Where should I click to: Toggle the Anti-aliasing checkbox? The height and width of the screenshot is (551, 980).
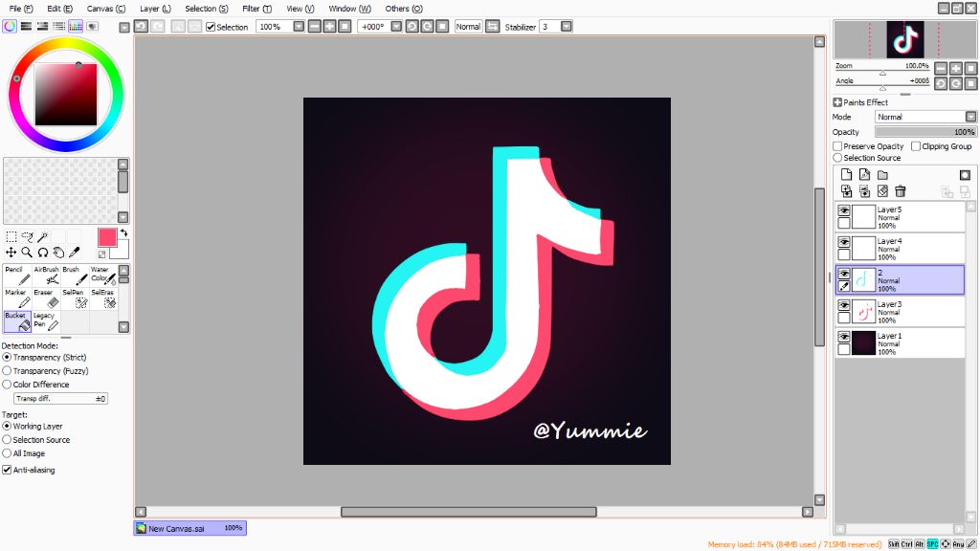pos(8,470)
